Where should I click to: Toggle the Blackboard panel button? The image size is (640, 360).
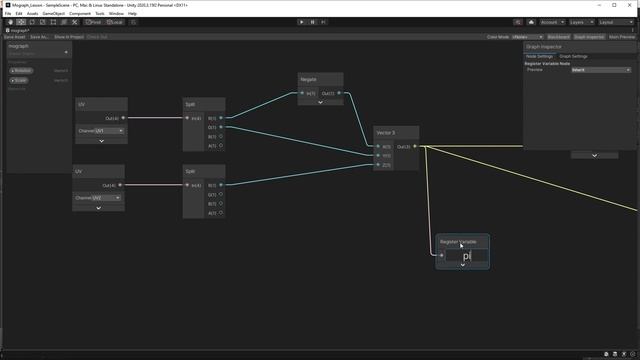558,37
